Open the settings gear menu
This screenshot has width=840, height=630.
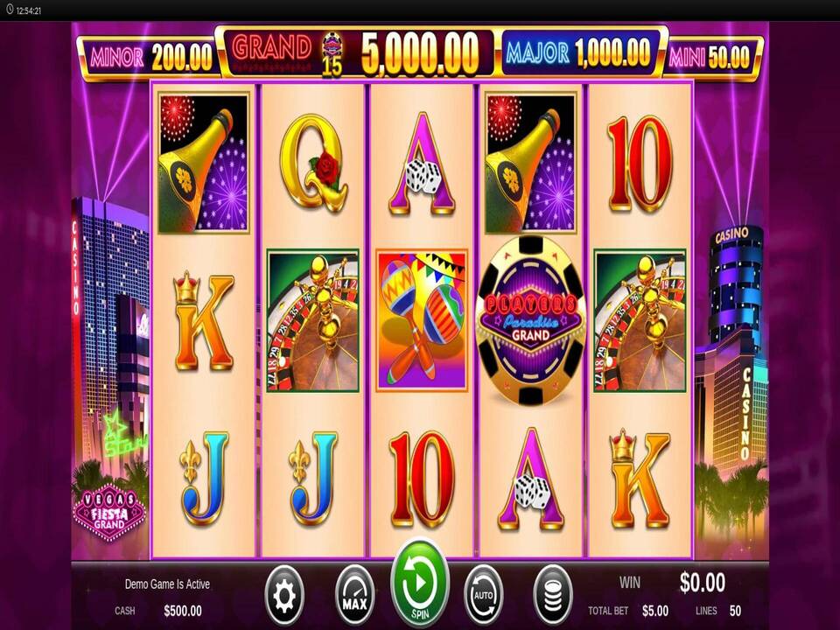point(284,596)
